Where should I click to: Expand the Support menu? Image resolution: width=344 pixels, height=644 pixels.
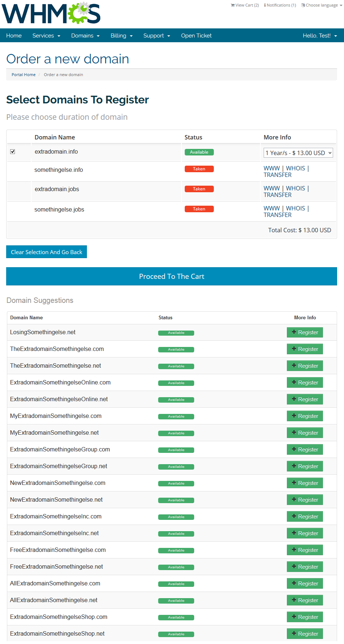point(157,36)
